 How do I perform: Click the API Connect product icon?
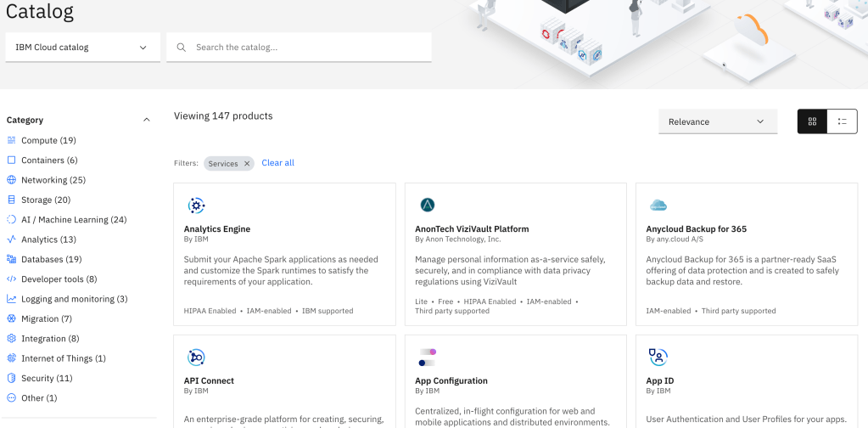196,358
